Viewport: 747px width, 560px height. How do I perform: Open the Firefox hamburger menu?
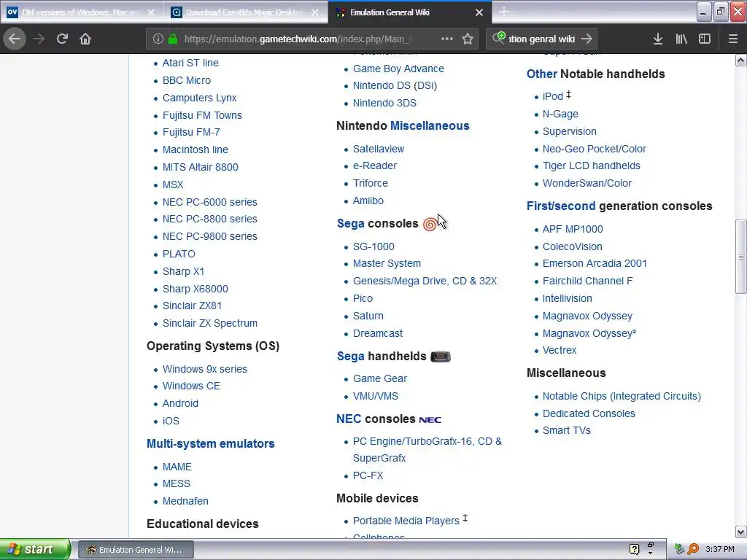pos(733,39)
